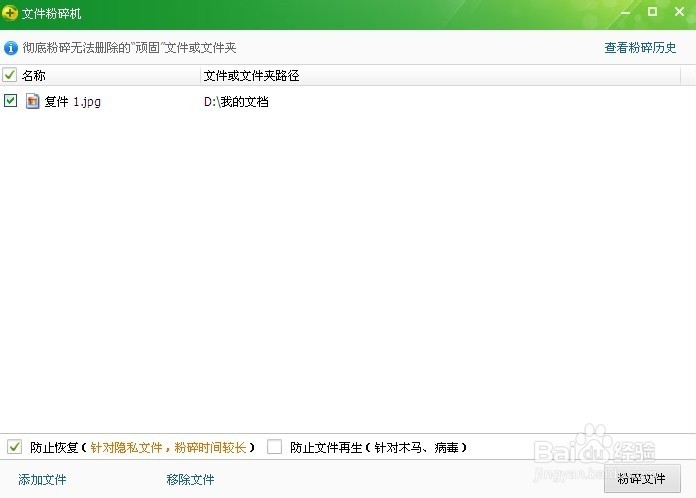Click the blue info icon beside the description

11,47
